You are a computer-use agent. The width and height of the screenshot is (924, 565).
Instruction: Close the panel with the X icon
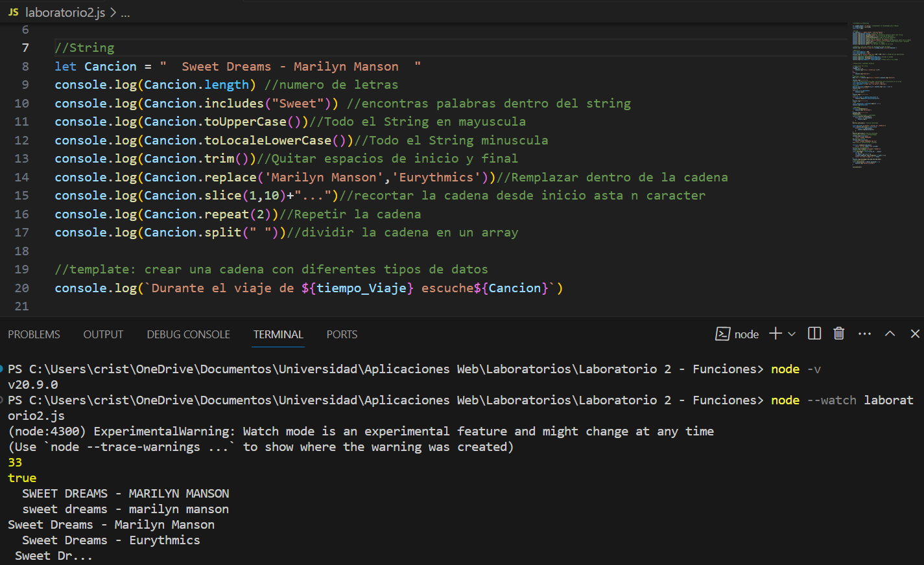tap(914, 333)
